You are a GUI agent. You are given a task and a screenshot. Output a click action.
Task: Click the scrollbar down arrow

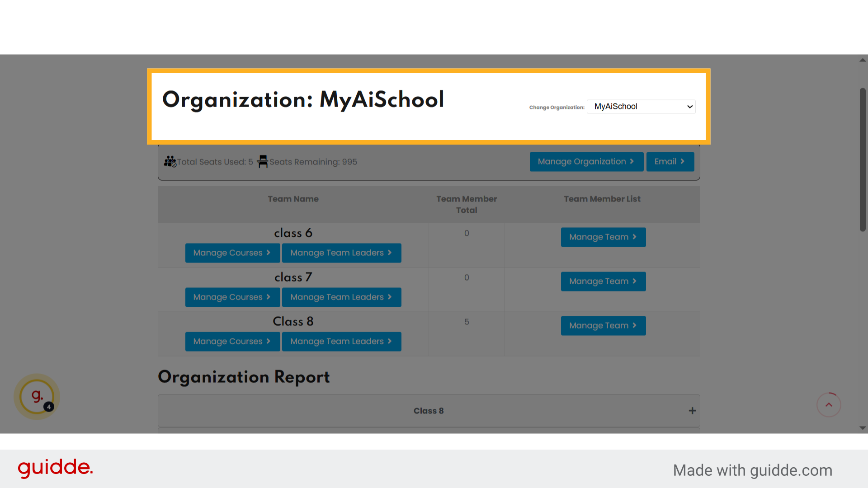pos(862,428)
